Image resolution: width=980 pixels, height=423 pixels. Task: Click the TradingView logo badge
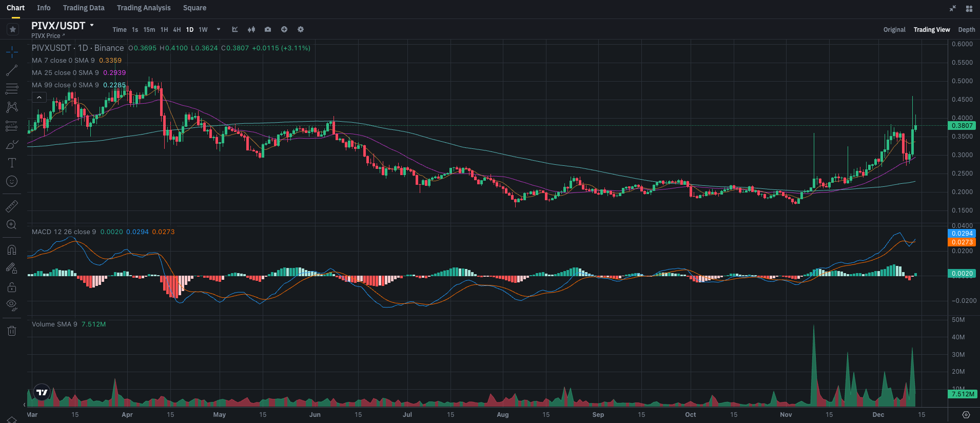point(42,392)
